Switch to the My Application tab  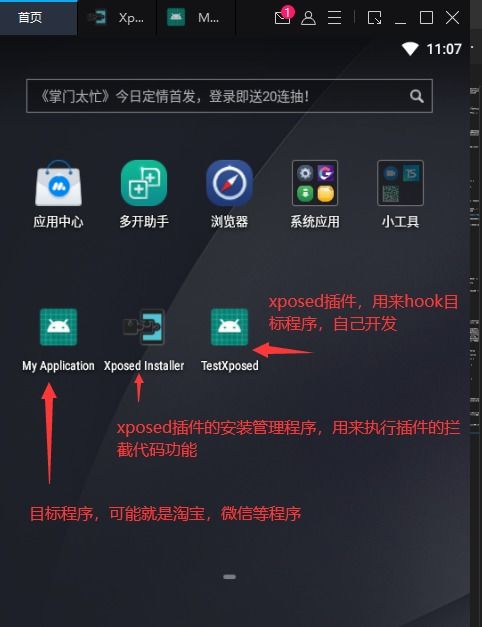(x=196, y=18)
